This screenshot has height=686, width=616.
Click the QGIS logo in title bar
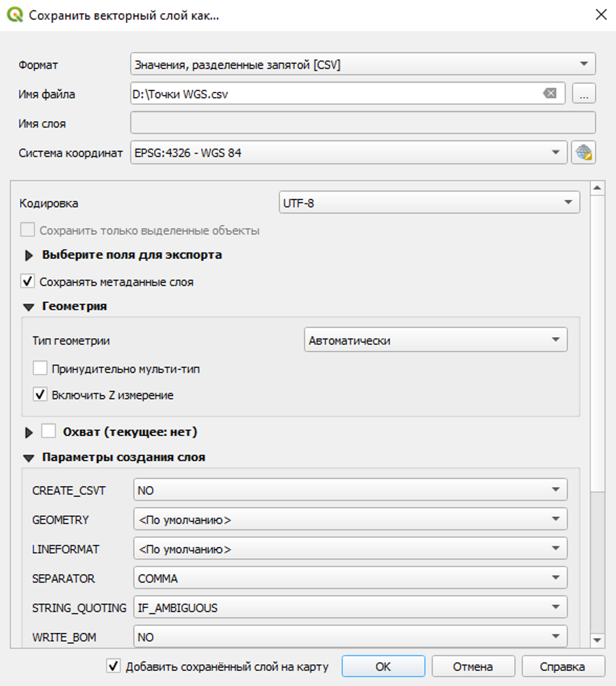click(15, 15)
